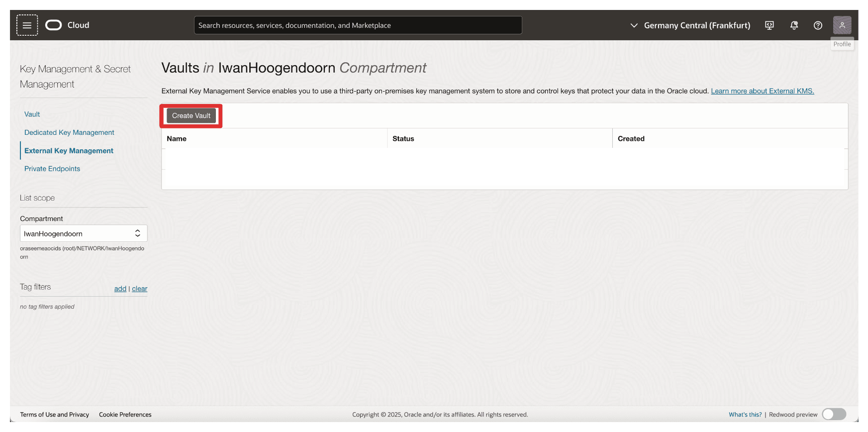The height and width of the screenshot is (432, 868).
Task: Open Dedicated Key Management page
Action: tap(69, 132)
